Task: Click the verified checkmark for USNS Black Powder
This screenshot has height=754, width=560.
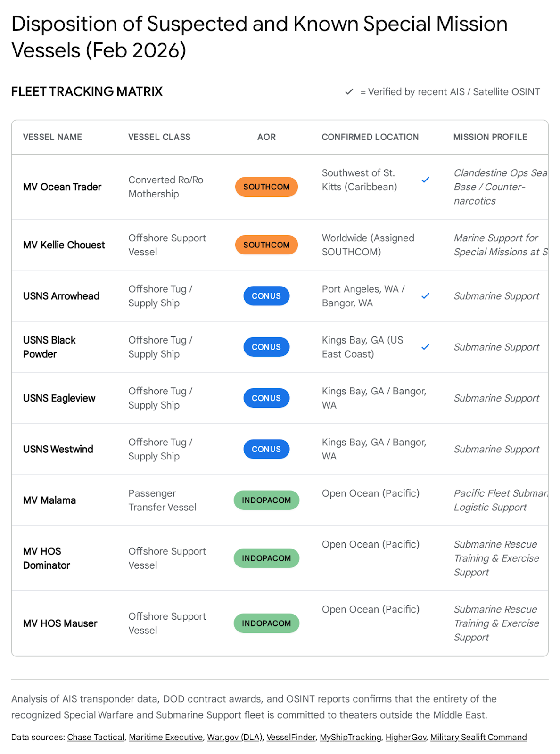Action: point(425,347)
